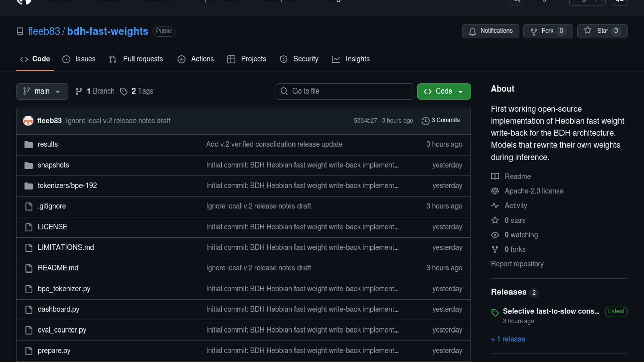This screenshot has height=362, width=644.
Task: Focus the Go to file search field
Action: 344,91
